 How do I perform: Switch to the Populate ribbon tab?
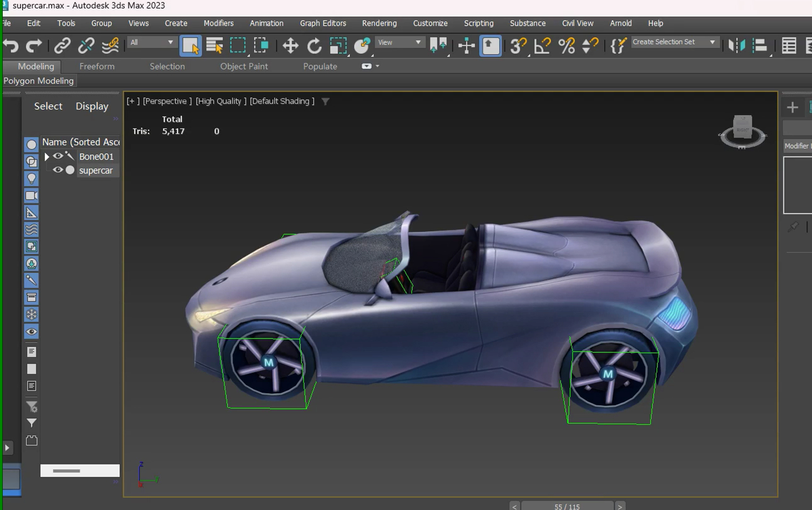[x=320, y=67]
